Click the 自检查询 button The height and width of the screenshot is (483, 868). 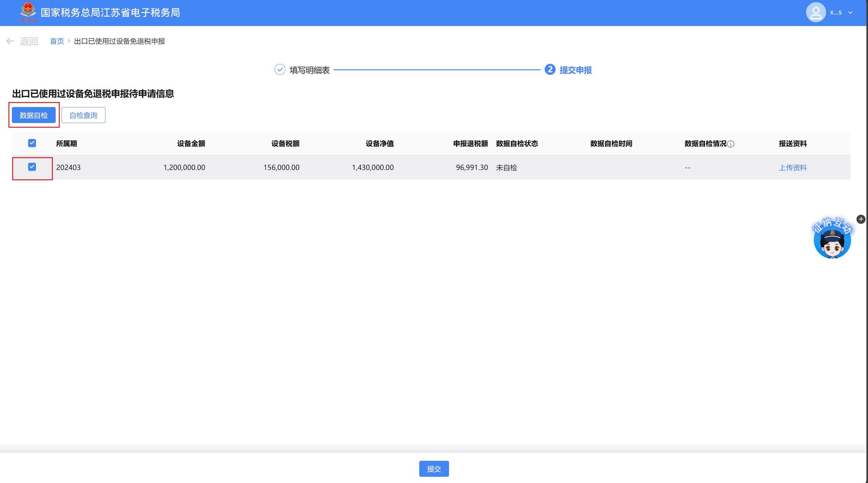[83, 116]
